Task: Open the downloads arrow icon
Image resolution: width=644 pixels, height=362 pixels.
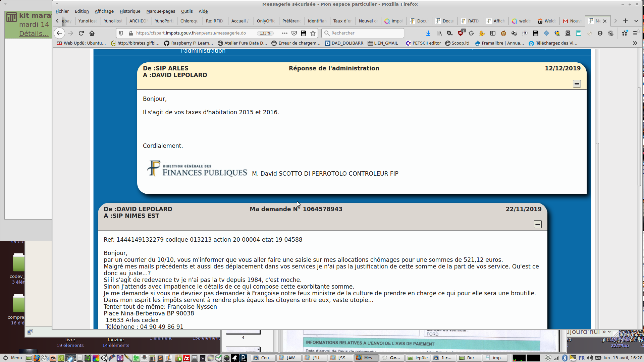Action: click(x=428, y=33)
